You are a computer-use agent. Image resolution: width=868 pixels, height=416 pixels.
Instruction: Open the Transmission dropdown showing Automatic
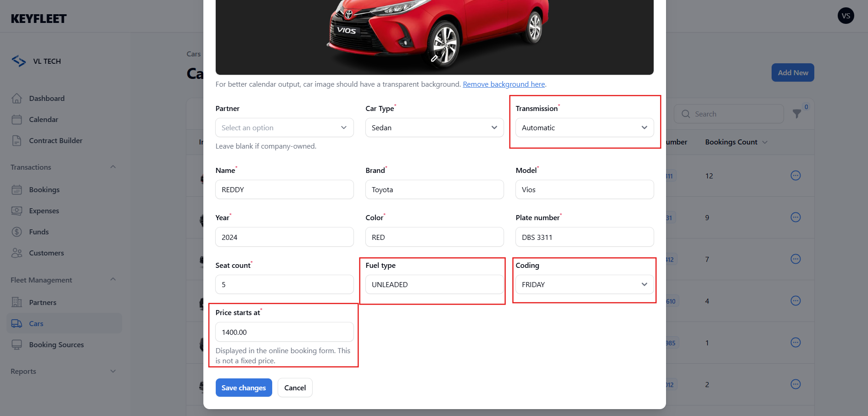coord(584,128)
